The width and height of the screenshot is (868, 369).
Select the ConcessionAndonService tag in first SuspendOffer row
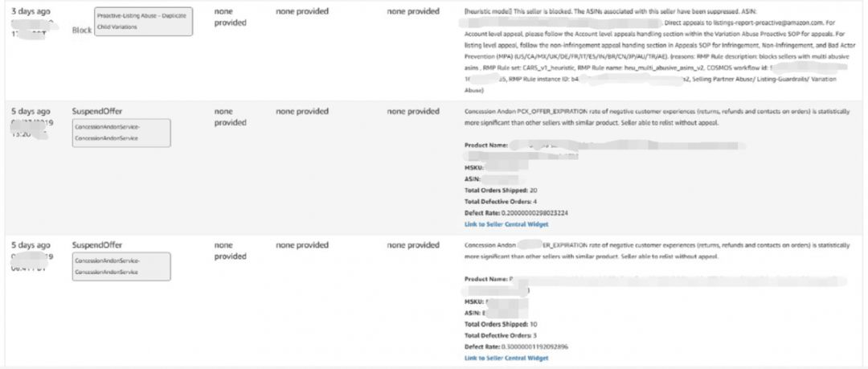(x=121, y=133)
